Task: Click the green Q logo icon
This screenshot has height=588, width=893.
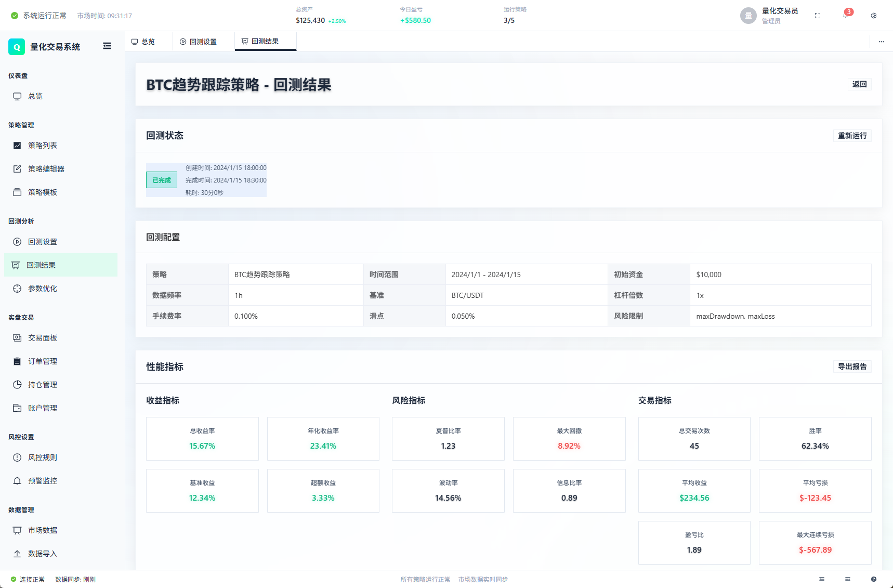Action: (x=17, y=47)
